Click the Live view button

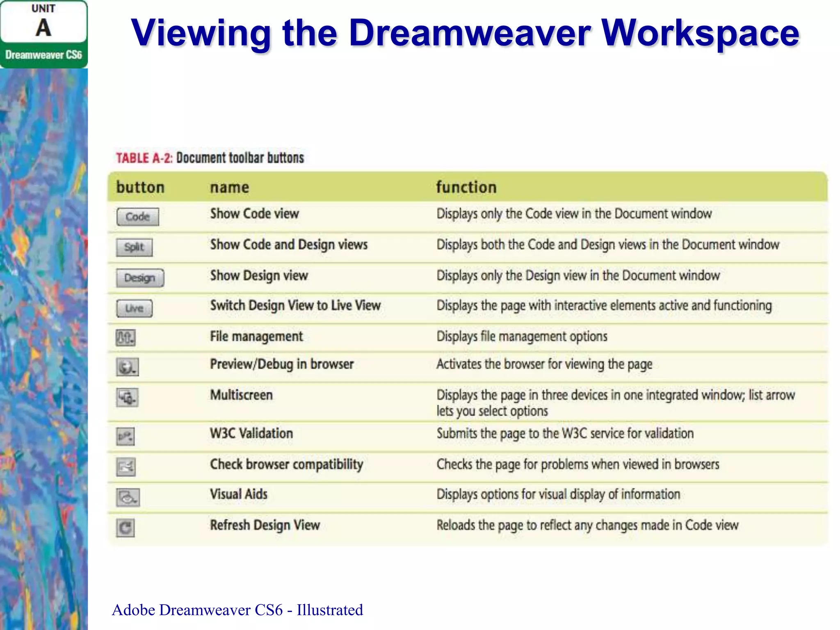(135, 308)
